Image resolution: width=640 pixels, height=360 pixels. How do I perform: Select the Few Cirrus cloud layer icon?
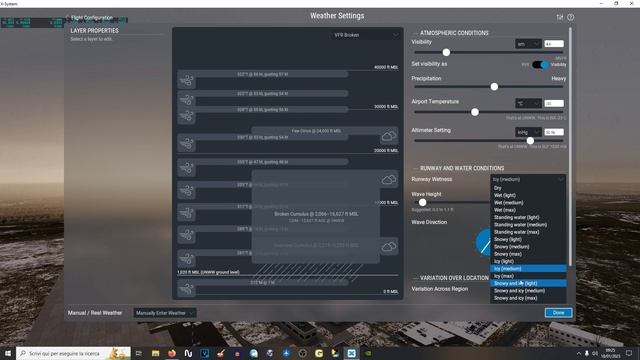tap(389, 136)
